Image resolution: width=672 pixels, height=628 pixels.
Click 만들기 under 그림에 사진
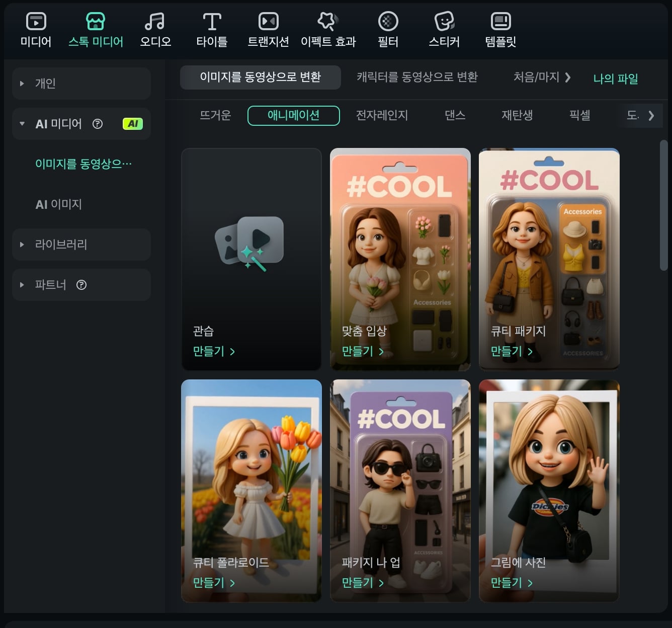[512, 583]
